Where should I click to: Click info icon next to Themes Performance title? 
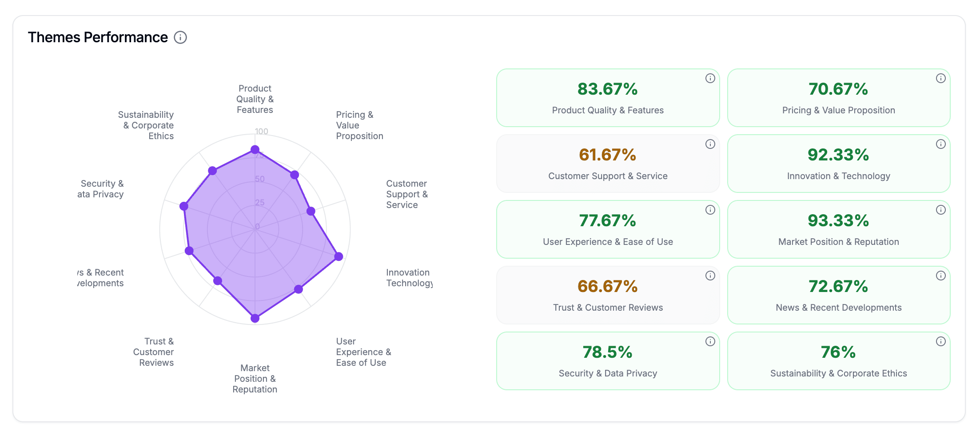click(180, 37)
